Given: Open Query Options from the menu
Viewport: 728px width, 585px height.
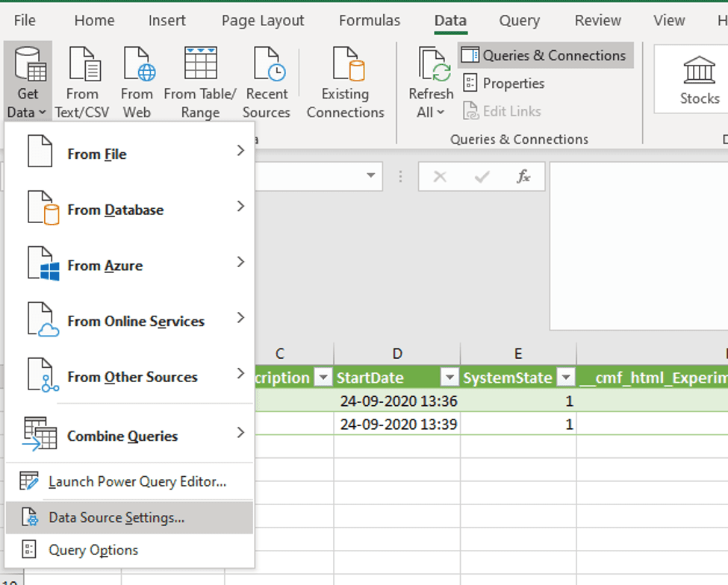Looking at the screenshot, I should click(x=93, y=550).
